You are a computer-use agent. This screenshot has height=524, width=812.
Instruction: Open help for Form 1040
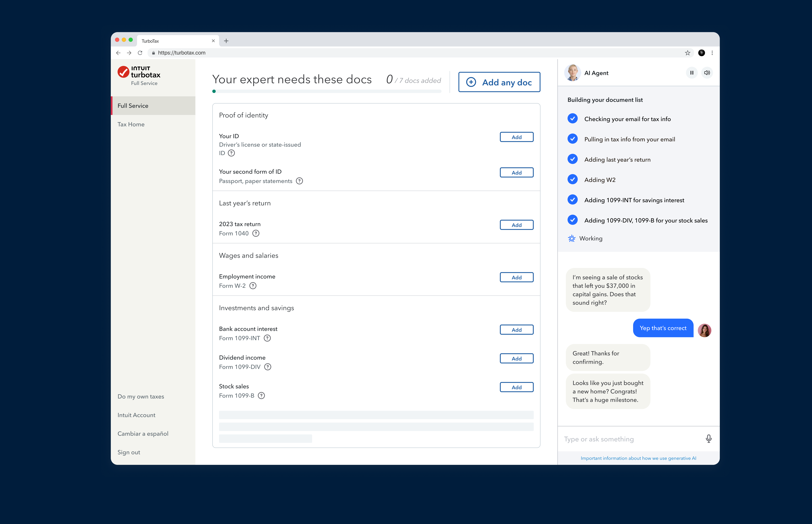256,233
